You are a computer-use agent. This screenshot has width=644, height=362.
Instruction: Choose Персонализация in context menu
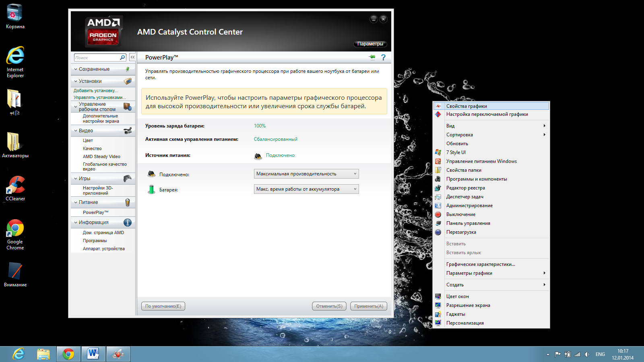(491, 323)
